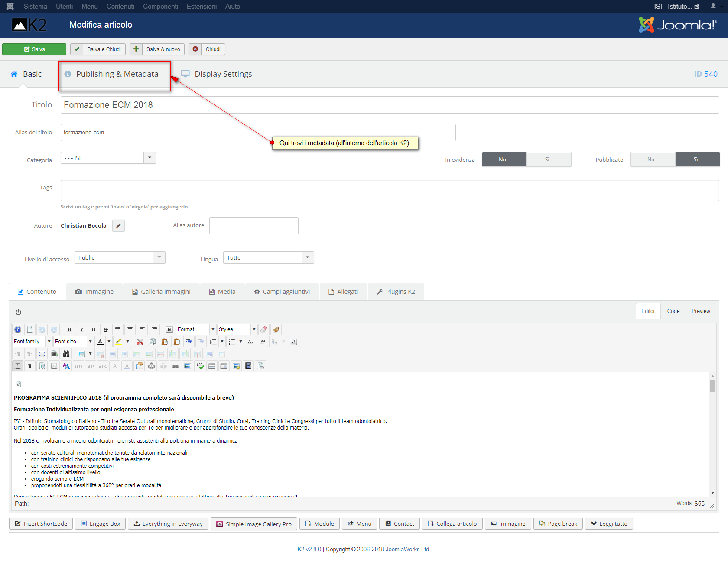Image resolution: width=728 pixels, height=573 pixels.
Task: Click the Leggi tutto button
Action: (x=609, y=524)
